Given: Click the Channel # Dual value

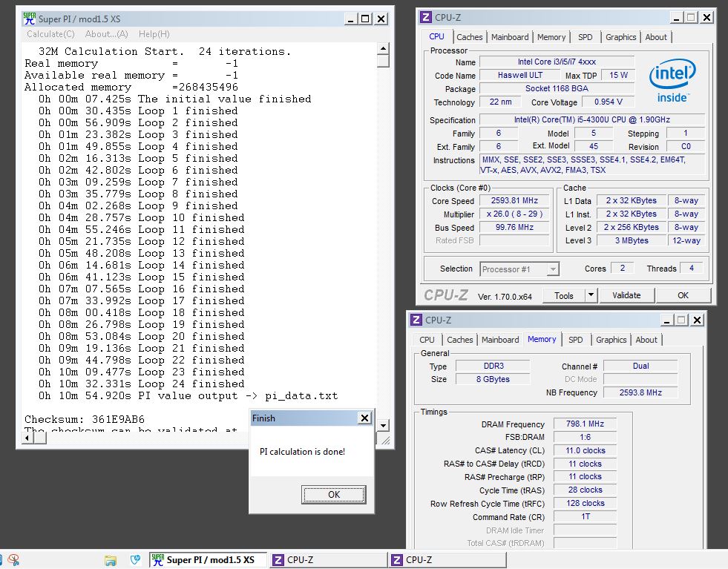Looking at the screenshot, I should 640,366.
